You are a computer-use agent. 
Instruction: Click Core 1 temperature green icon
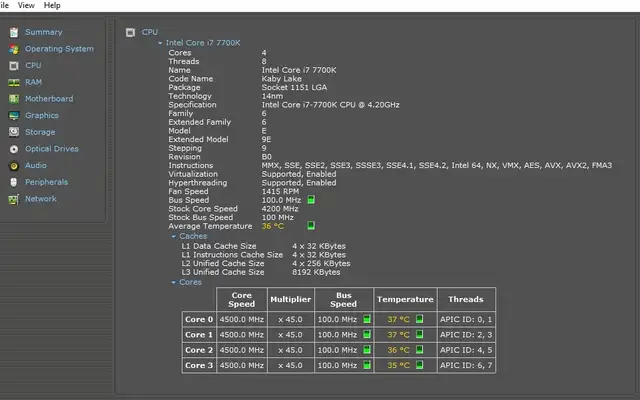tap(419, 334)
